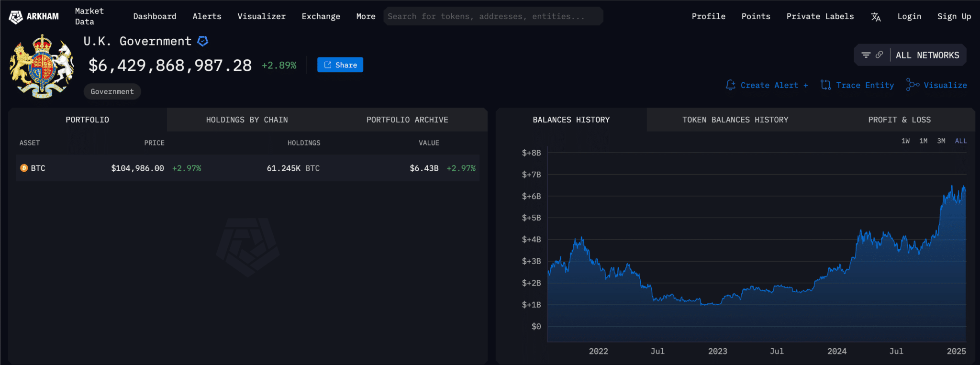Sort by PRICE column header

[154, 143]
